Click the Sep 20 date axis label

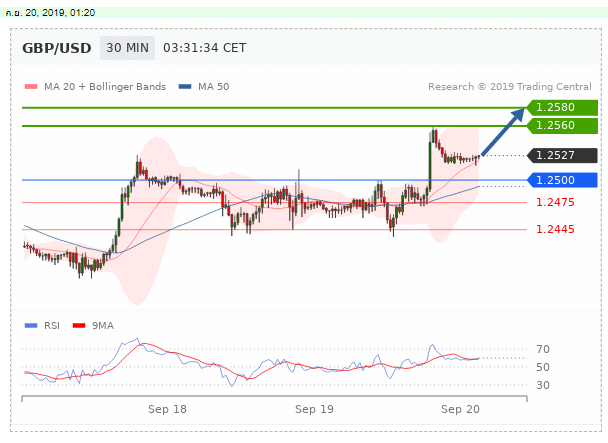click(x=460, y=409)
